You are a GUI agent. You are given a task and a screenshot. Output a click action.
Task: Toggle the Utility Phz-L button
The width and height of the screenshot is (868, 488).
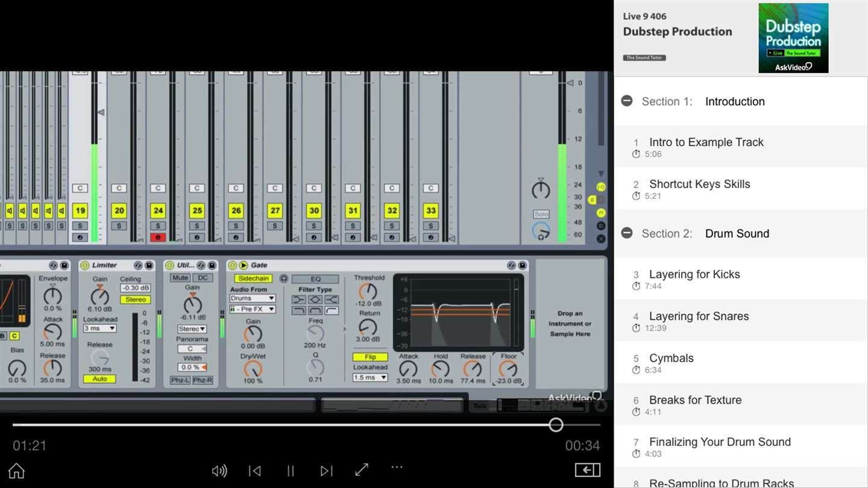click(180, 380)
